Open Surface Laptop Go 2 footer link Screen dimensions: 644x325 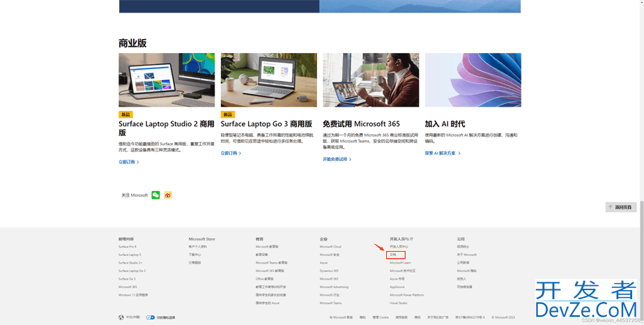132,271
